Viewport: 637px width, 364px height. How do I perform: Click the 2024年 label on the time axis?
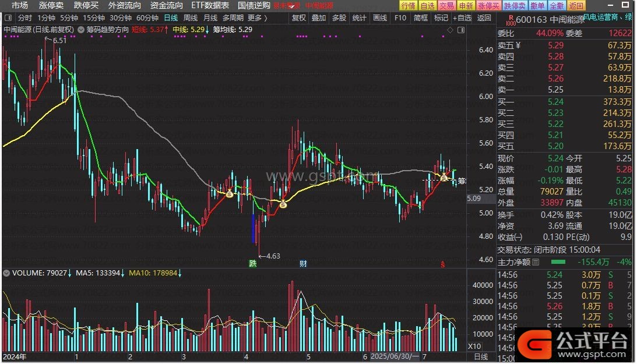click(15, 356)
